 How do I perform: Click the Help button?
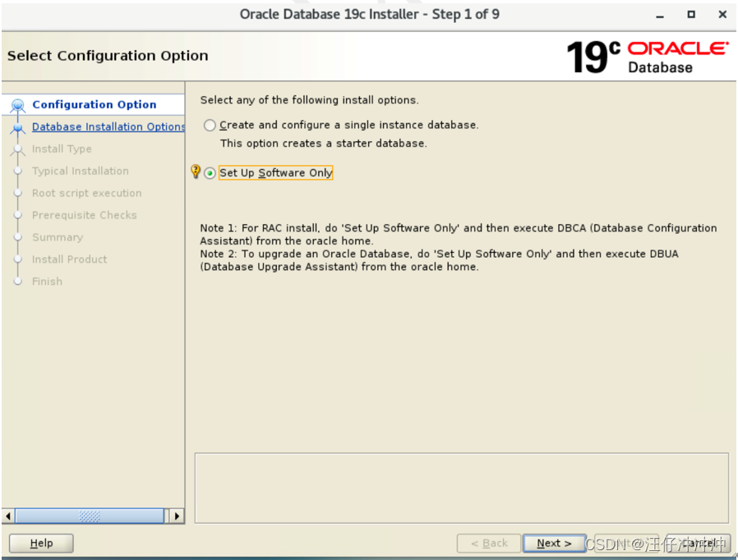pyautogui.click(x=40, y=543)
